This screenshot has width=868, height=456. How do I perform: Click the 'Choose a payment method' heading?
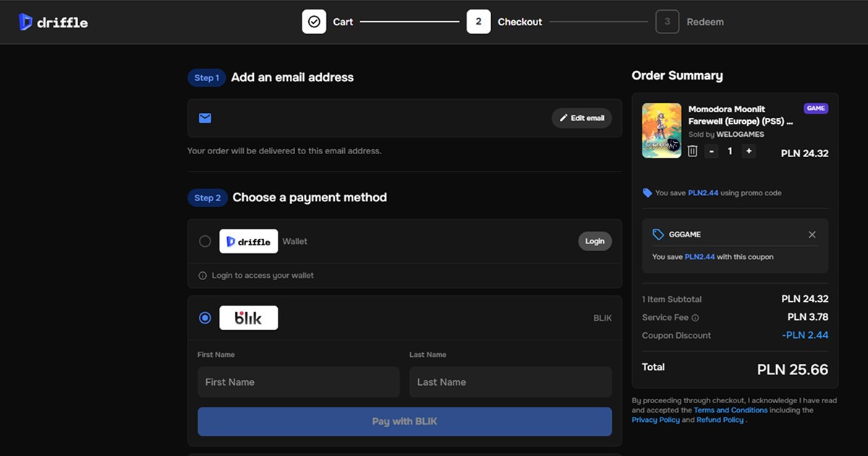310,198
